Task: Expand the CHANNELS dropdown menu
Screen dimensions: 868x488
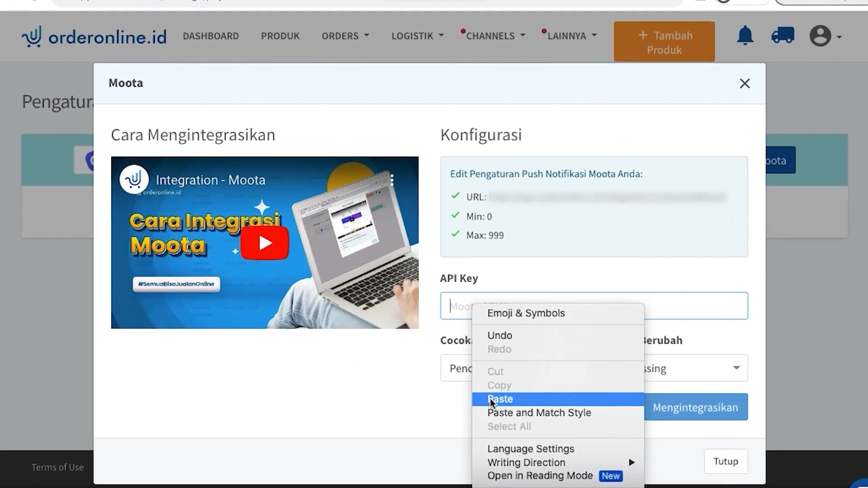Action: pos(495,36)
